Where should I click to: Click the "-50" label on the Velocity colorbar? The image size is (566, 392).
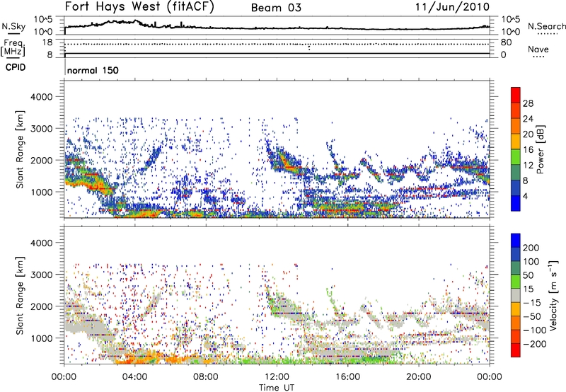pyautogui.click(x=531, y=316)
